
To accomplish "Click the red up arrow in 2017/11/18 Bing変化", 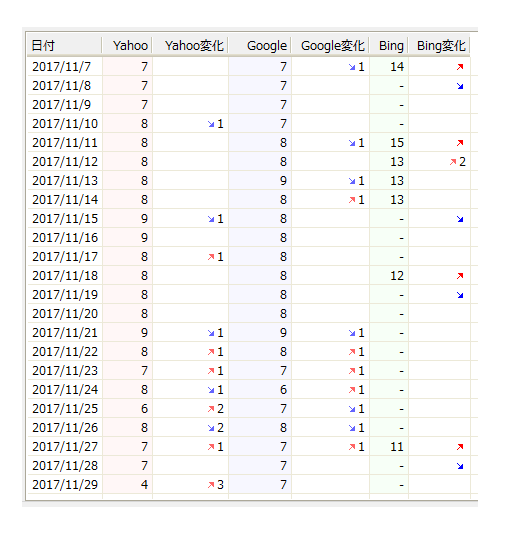I will pos(460,276).
